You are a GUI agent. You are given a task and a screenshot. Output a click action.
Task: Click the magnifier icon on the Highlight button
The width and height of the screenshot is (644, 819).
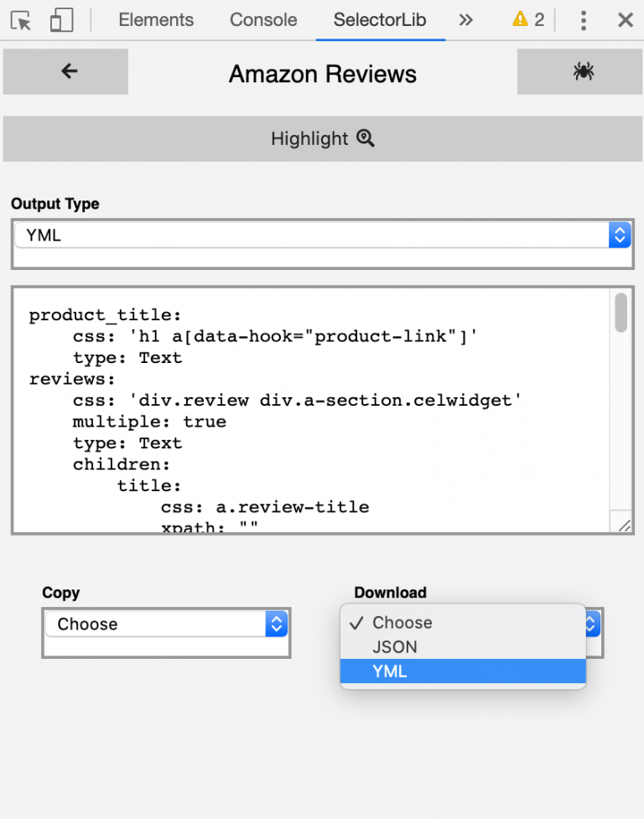point(364,137)
